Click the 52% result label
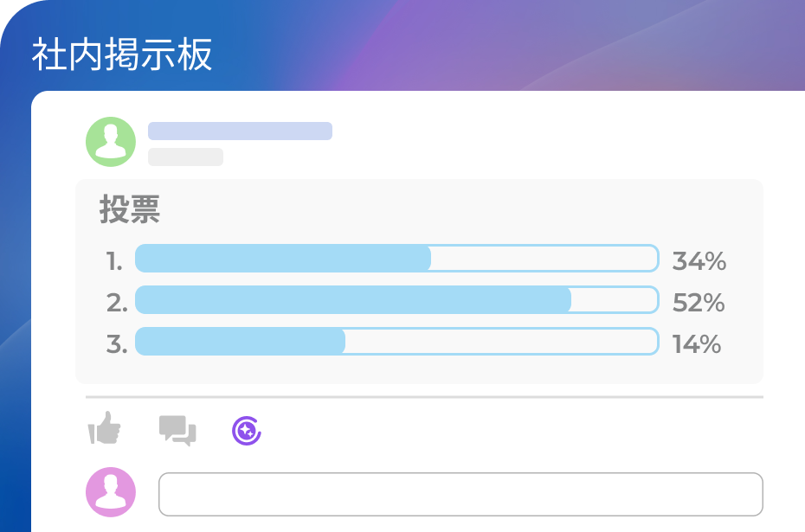 coord(699,303)
